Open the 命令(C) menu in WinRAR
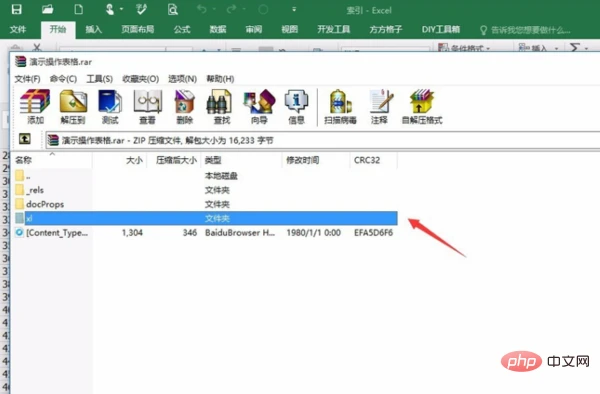The height and width of the screenshot is (394, 600). (63, 79)
